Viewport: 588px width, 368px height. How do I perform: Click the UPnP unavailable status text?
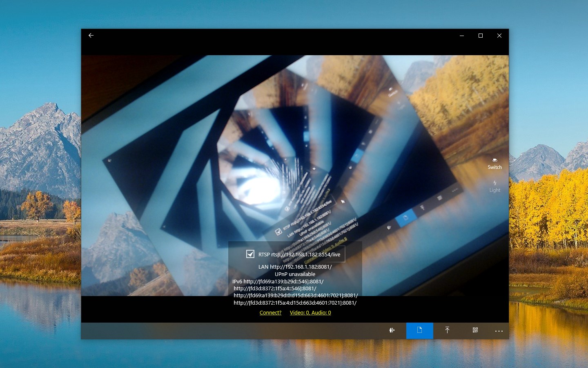[x=295, y=274]
